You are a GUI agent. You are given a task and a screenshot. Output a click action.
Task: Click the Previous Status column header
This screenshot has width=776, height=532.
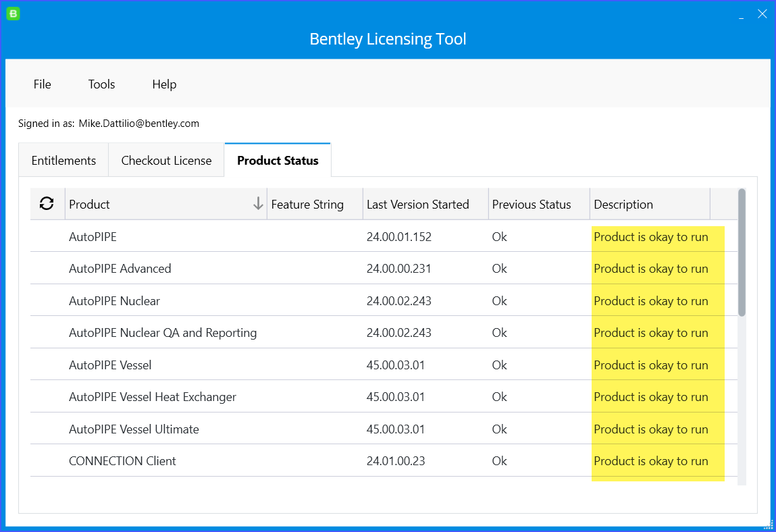point(531,205)
